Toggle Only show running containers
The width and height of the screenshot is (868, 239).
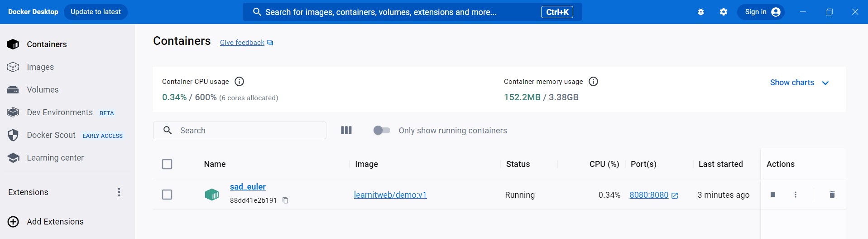[382, 131]
